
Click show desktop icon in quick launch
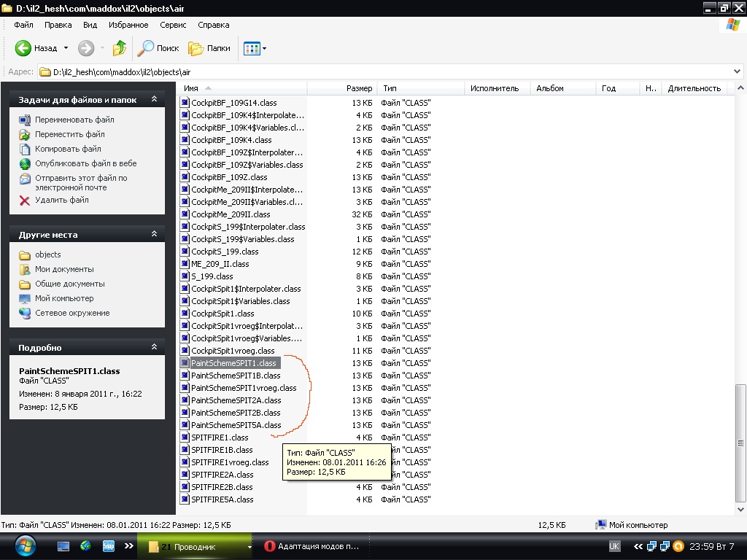[x=63, y=546]
